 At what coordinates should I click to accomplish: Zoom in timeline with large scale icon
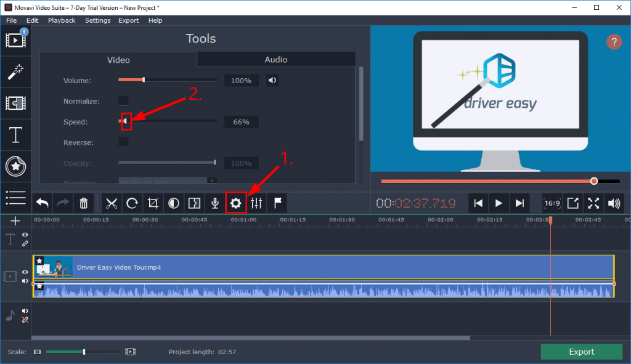click(131, 352)
